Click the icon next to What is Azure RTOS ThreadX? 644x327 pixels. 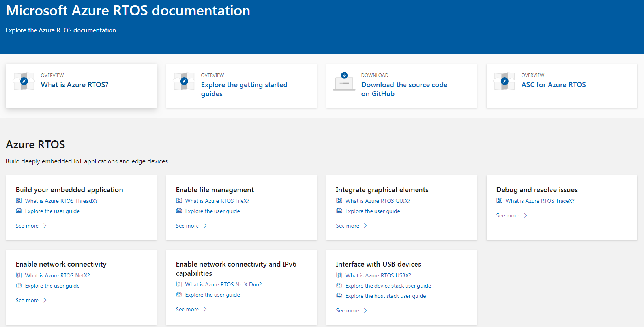(x=19, y=200)
